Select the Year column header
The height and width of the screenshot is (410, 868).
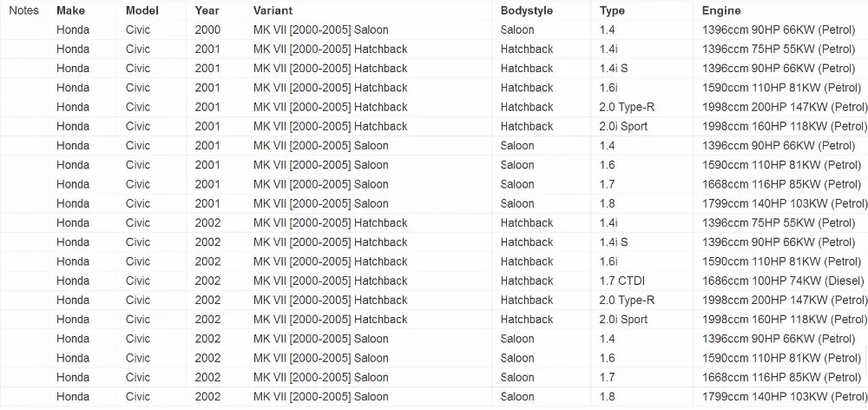pyautogui.click(x=207, y=10)
